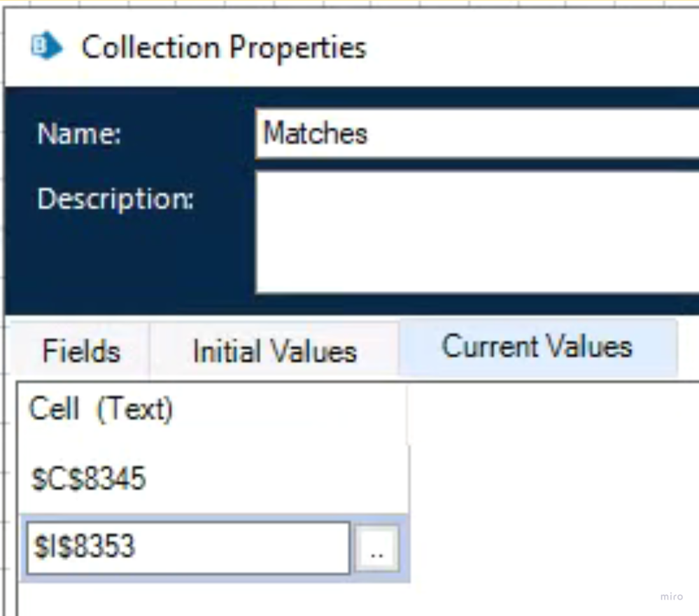Click the $I$8353 cell input
This screenshot has height=616, width=699.
(185, 547)
